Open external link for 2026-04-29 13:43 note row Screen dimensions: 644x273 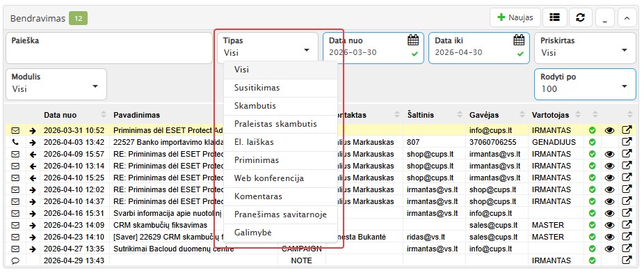(x=627, y=260)
